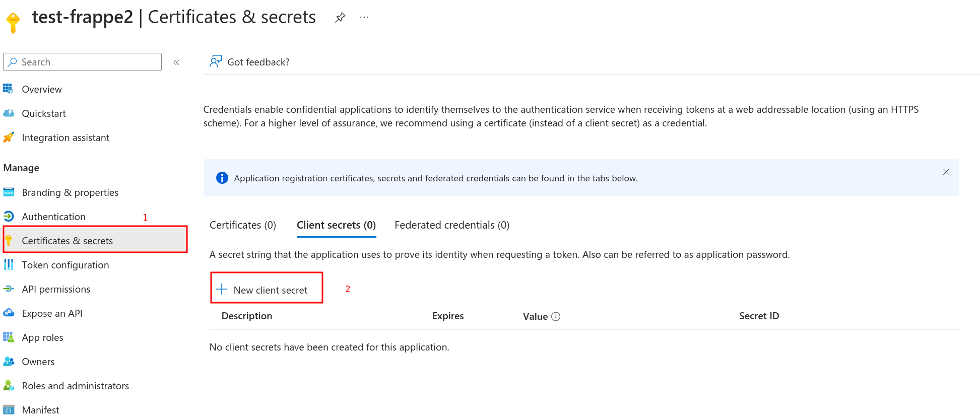Open the Overview page
Image resolution: width=980 pixels, height=420 pixels.
click(42, 89)
